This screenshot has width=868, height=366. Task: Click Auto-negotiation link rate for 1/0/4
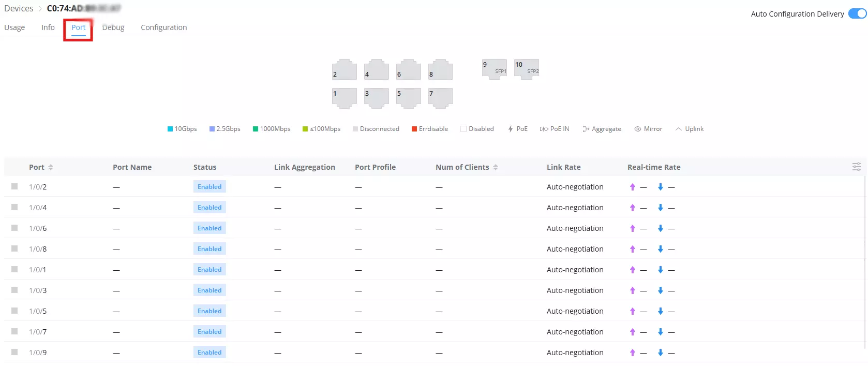575,208
